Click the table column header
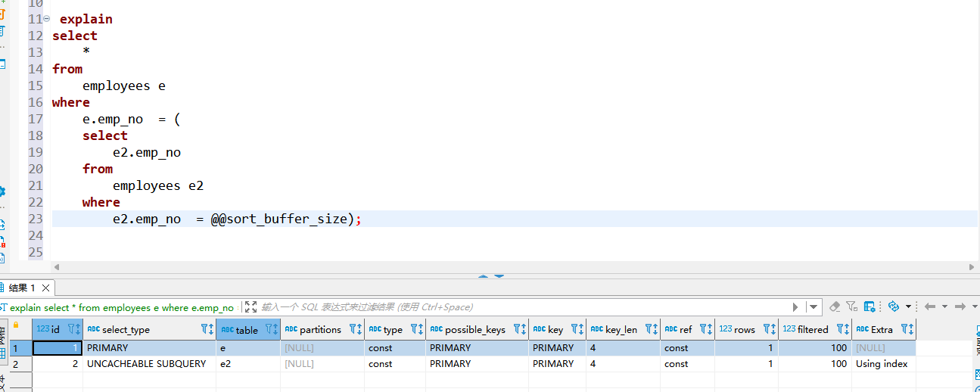 click(247, 330)
